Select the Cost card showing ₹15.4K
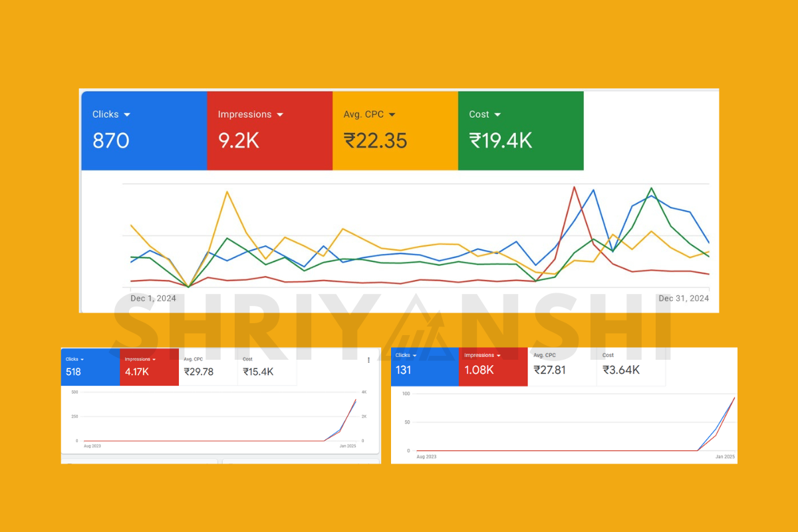 click(x=267, y=366)
